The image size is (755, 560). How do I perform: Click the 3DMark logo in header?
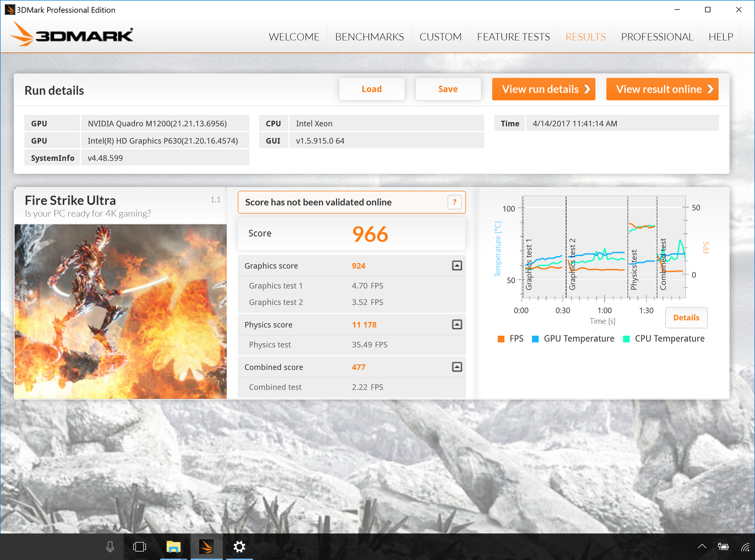pyautogui.click(x=72, y=34)
